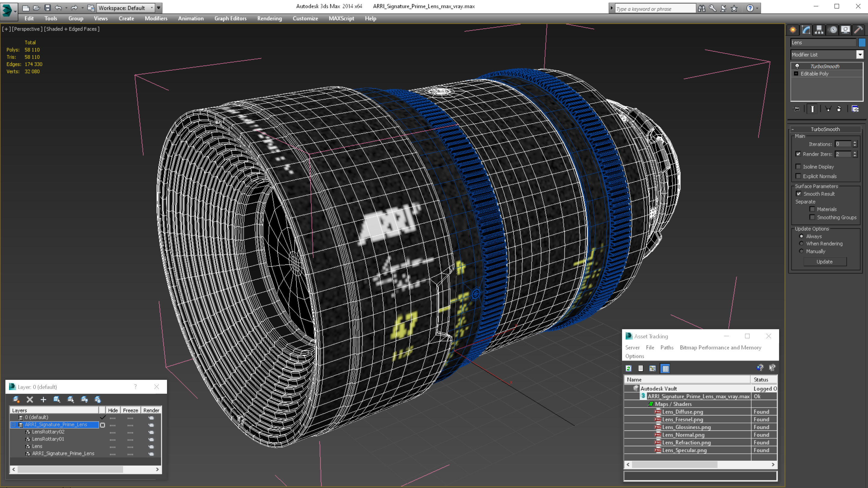Click binoculars search icon in InfoCenter
Image resolution: width=868 pixels, height=488 pixels.
[x=702, y=8]
